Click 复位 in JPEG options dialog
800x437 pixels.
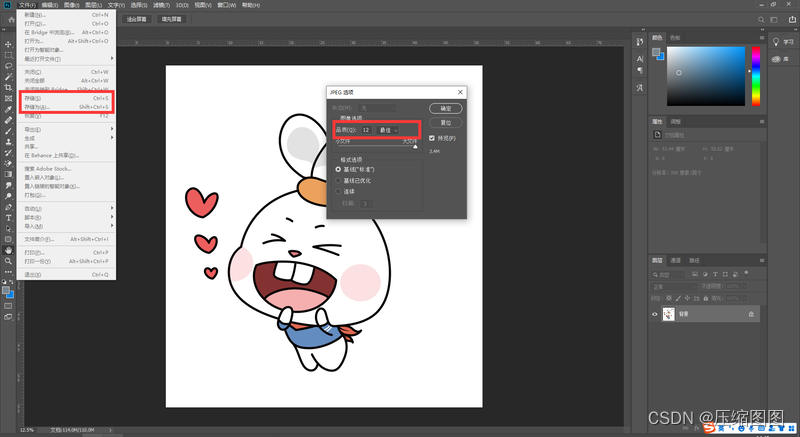tap(446, 123)
